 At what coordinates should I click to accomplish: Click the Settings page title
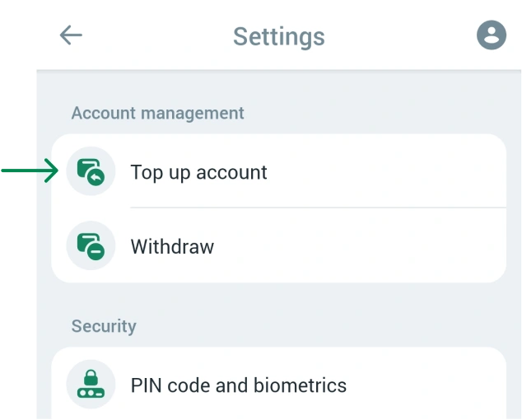pyautogui.click(x=278, y=36)
